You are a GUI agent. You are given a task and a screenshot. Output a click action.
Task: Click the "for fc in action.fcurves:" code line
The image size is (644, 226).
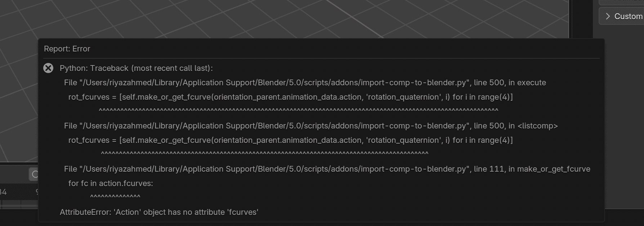111,183
